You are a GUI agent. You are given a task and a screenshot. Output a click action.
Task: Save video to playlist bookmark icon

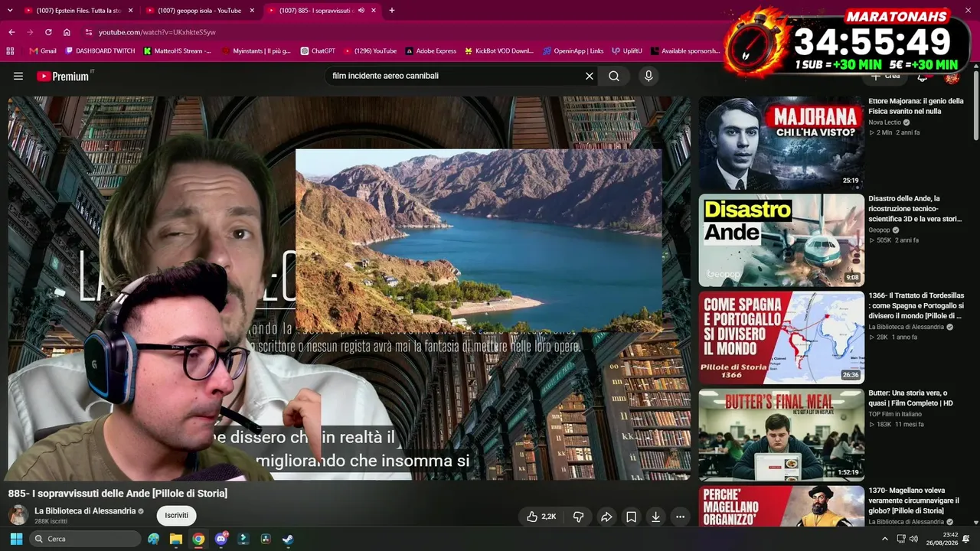(x=631, y=517)
